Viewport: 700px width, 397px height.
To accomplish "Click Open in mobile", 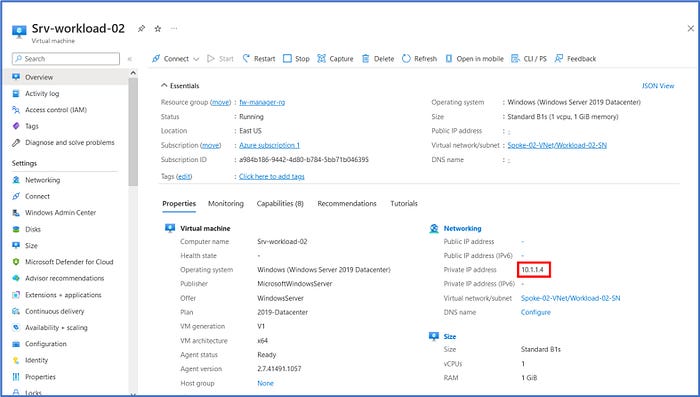I will click(x=474, y=59).
